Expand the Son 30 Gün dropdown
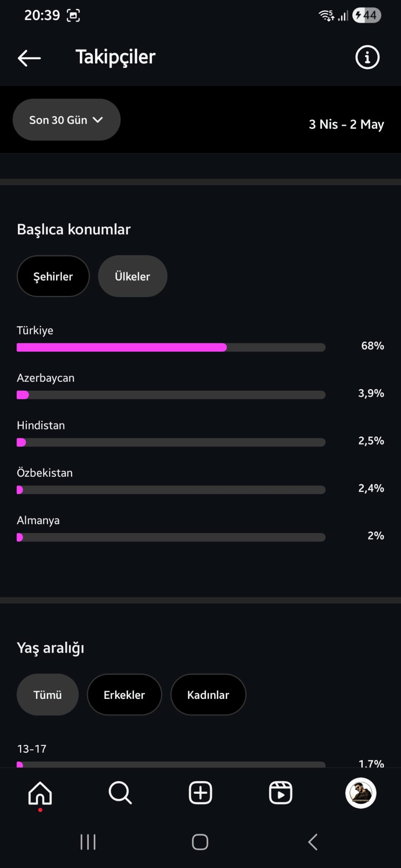 click(67, 120)
